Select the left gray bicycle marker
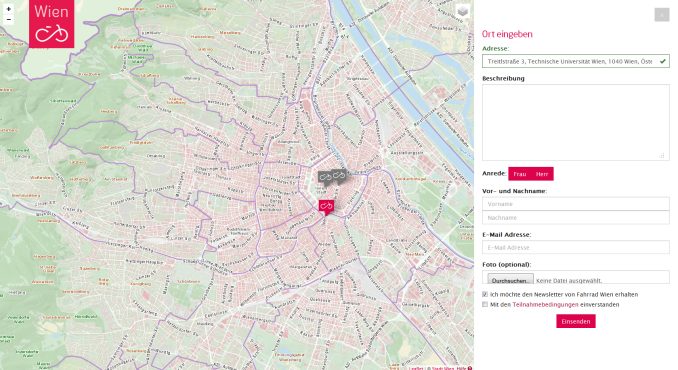The height and width of the screenshot is (370, 678). tap(325, 177)
